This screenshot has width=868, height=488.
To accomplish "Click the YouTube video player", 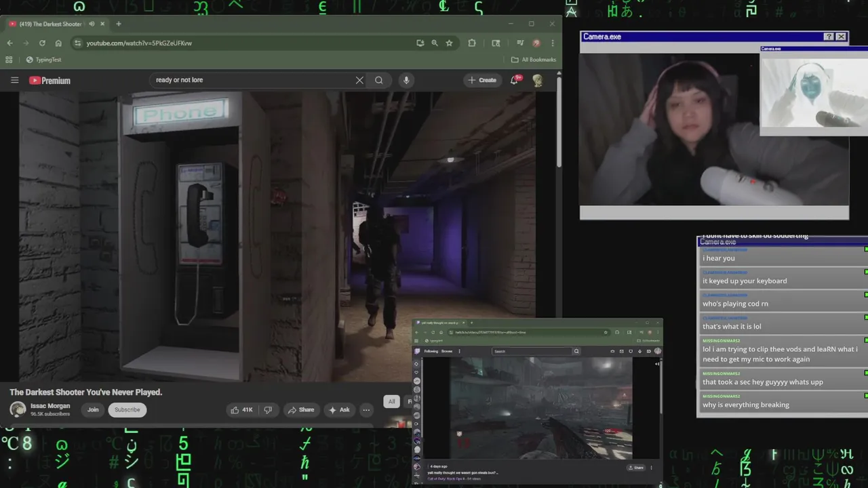I will [277, 236].
